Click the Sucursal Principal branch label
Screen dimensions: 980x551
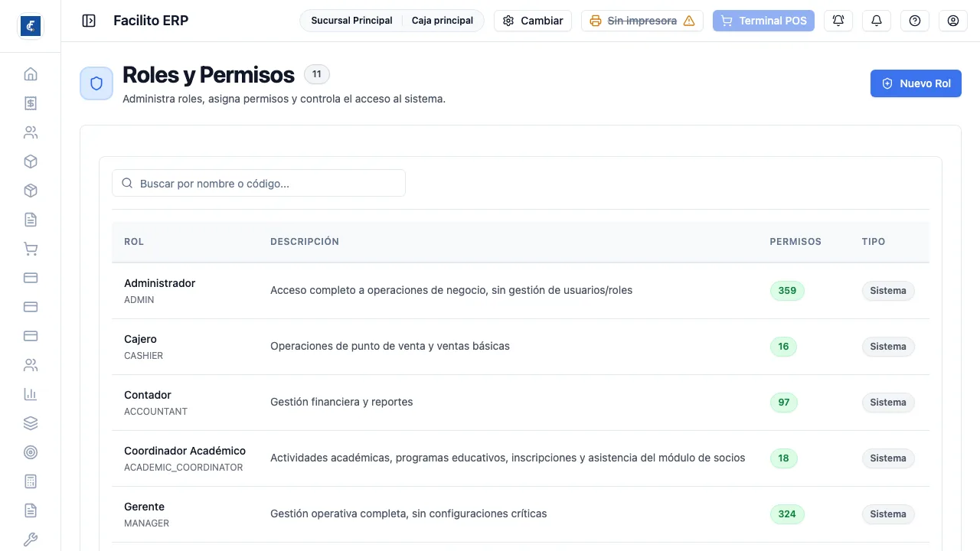tap(351, 21)
